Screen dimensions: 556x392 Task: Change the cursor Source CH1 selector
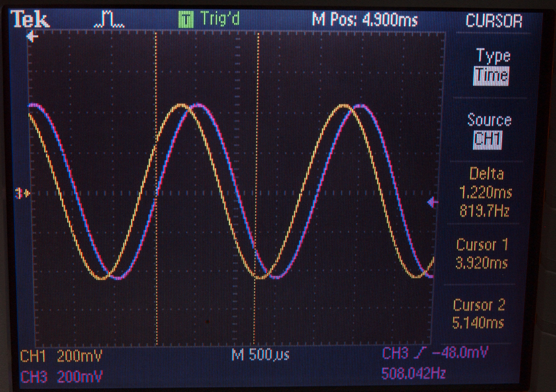coord(488,140)
